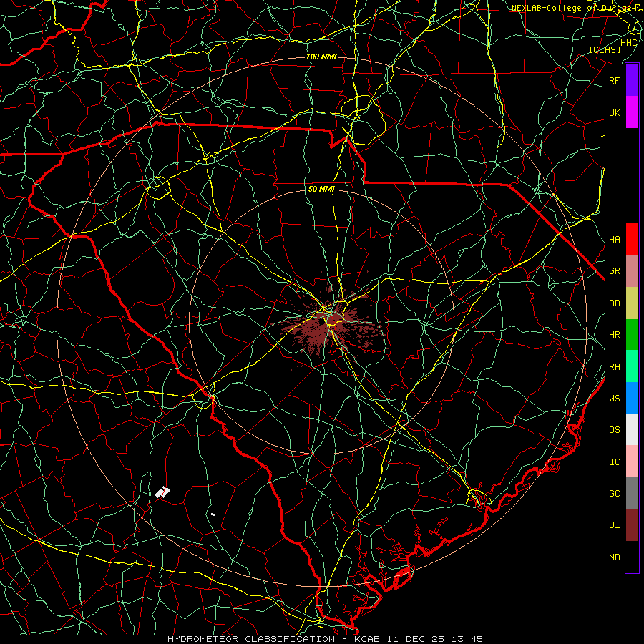This screenshot has width=644, height=644.
Task: Click the RA legend label
Action: point(614,367)
